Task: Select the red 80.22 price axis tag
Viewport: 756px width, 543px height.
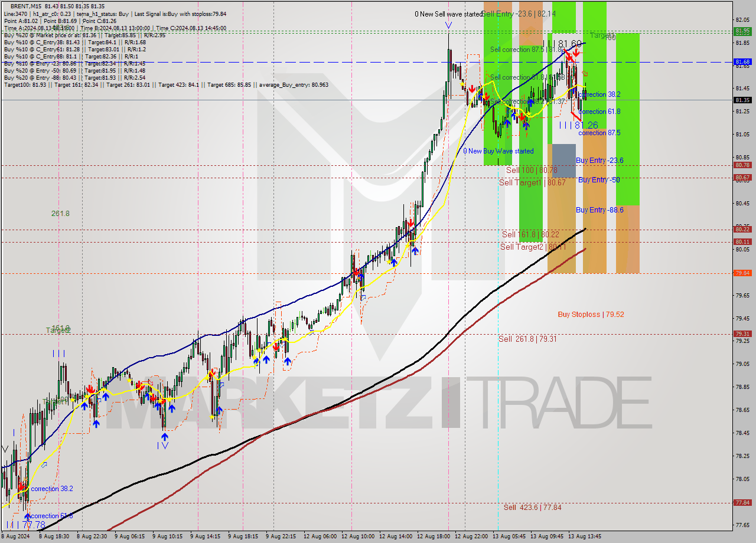Action: (x=742, y=229)
